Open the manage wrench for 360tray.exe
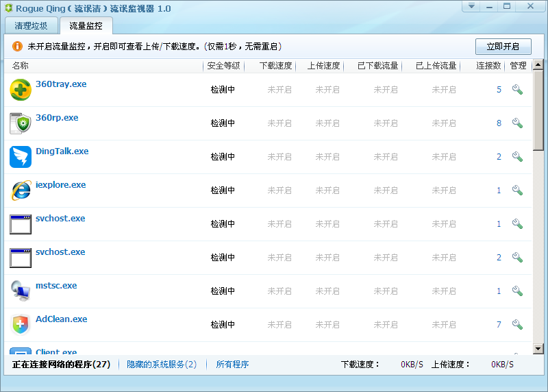 coord(517,90)
